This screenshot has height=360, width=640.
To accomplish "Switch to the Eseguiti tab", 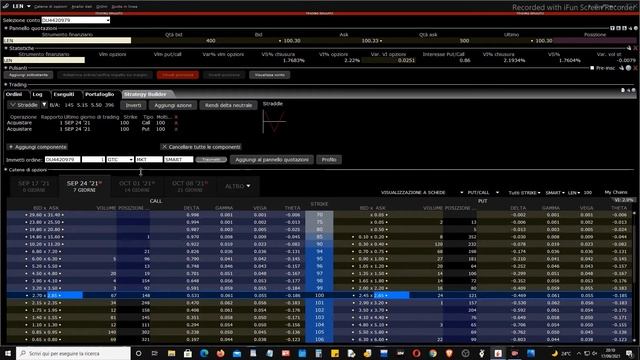I will coord(64,94).
